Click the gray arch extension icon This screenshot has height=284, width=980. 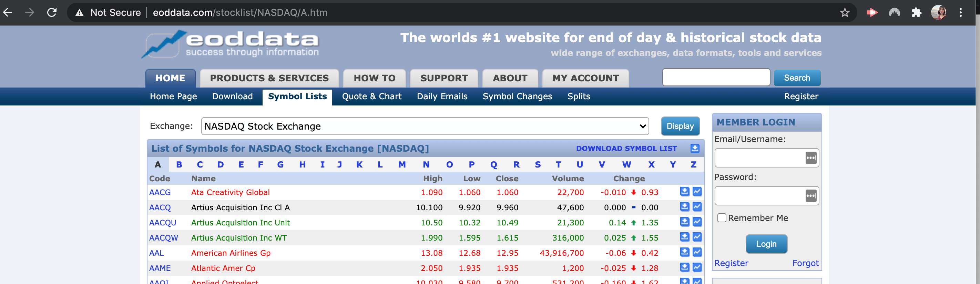pyautogui.click(x=895, y=12)
